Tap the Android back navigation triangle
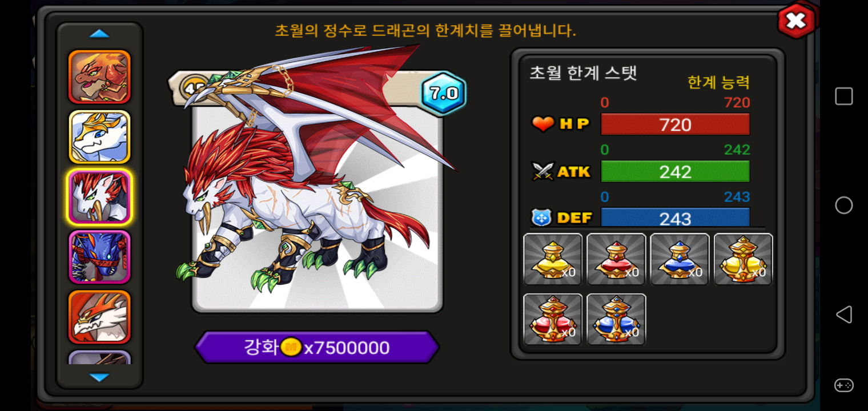The height and width of the screenshot is (411, 868). [x=844, y=315]
